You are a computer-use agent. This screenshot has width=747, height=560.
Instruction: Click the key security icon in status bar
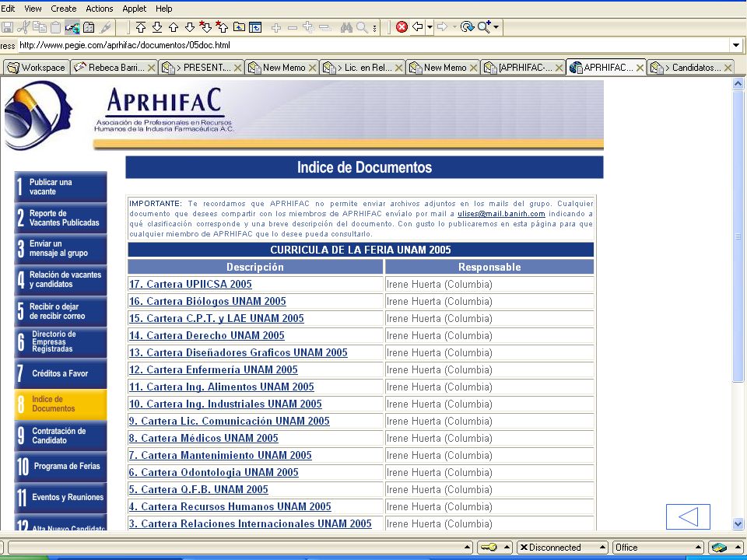[x=489, y=548]
